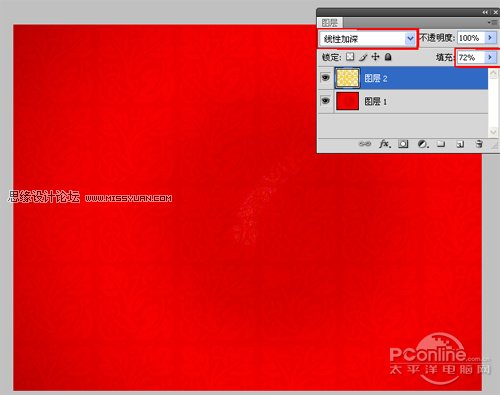This screenshot has height=395, width=500.
Task: Select the 图层 1 red thumbnail
Action: tap(347, 101)
